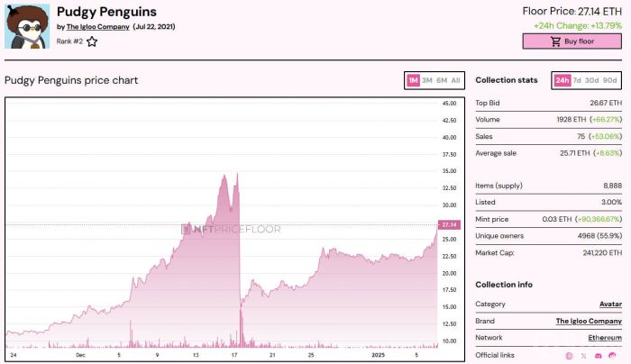Click the Listed 3.00% value
Screen dimensions: 631x364
[612, 203]
